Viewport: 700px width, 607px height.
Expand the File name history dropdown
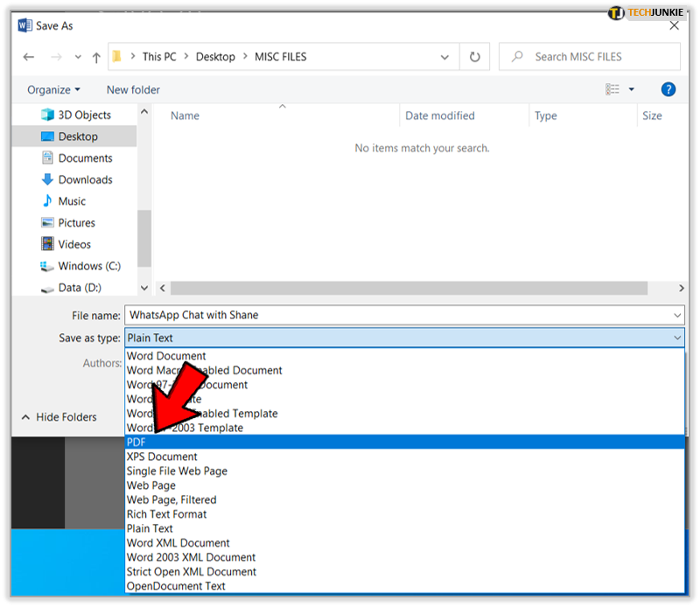[676, 315]
